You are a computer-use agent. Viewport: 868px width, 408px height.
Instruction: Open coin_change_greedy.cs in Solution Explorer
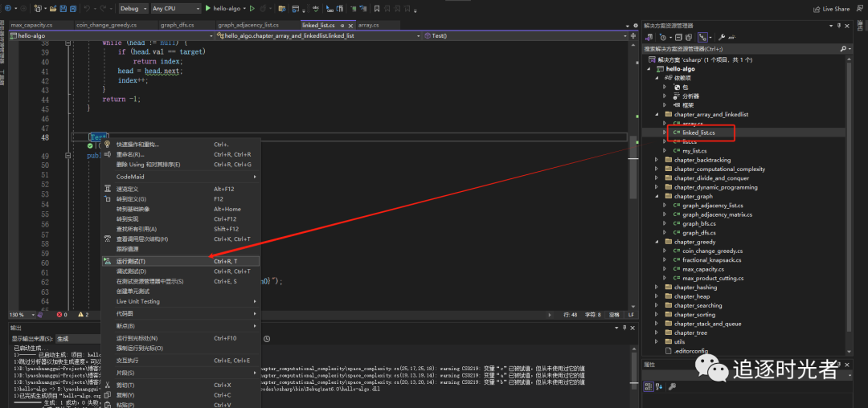(712, 251)
